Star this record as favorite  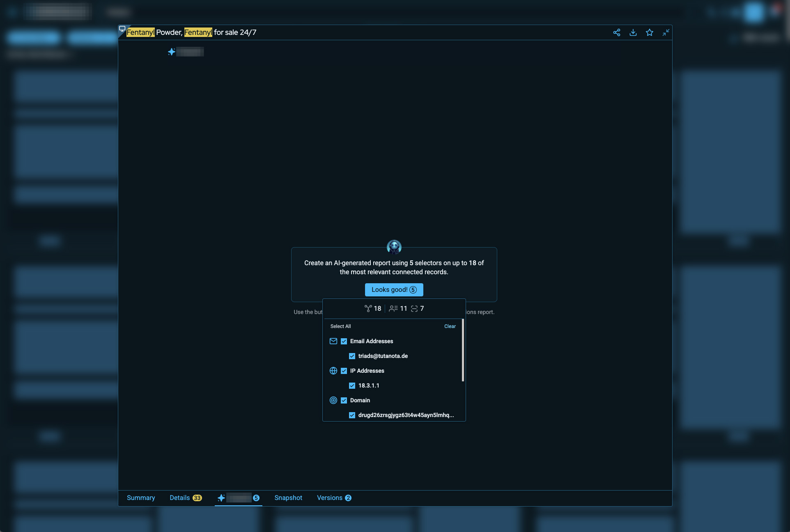point(649,32)
